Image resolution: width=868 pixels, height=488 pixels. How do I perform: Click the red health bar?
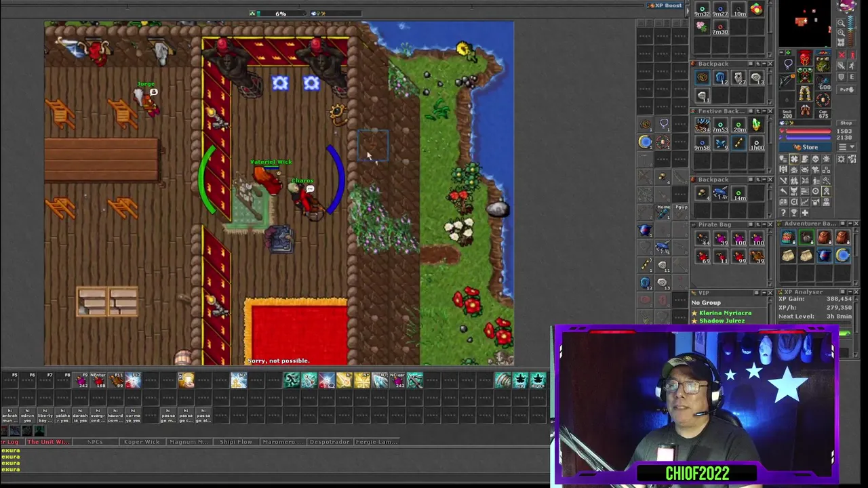click(808, 131)
